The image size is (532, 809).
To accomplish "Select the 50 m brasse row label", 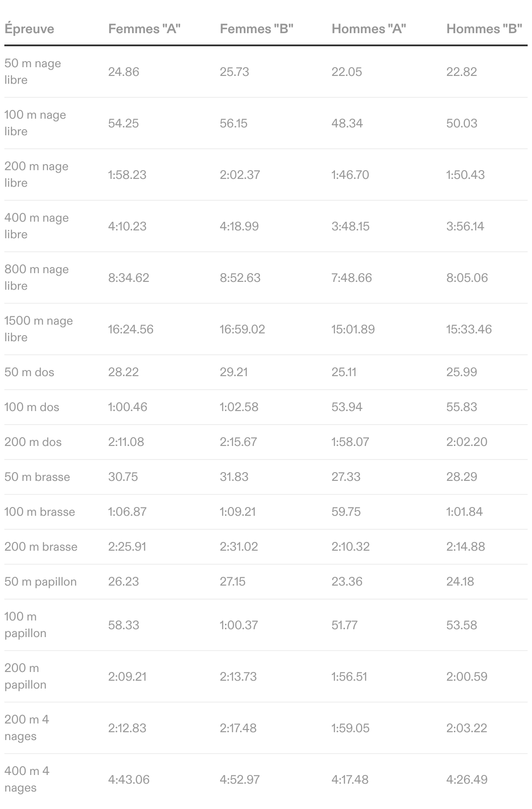I will coord(37,477).
